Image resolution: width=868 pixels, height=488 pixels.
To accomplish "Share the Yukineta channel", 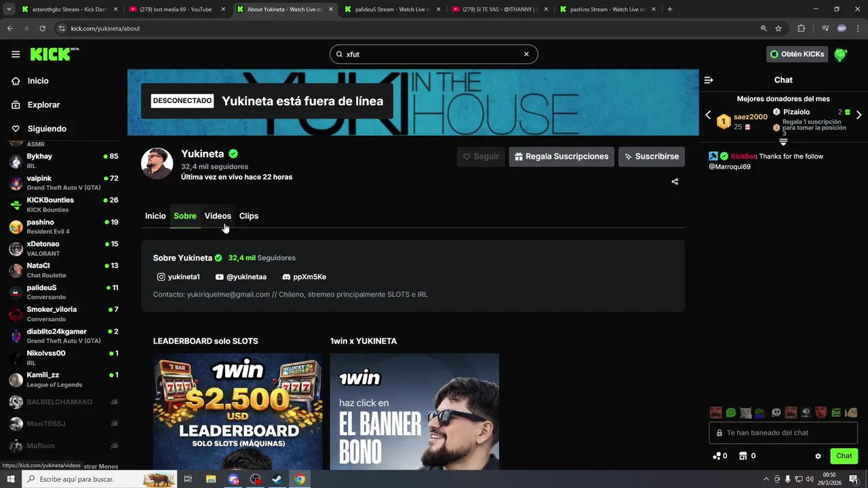I will 675,182.
